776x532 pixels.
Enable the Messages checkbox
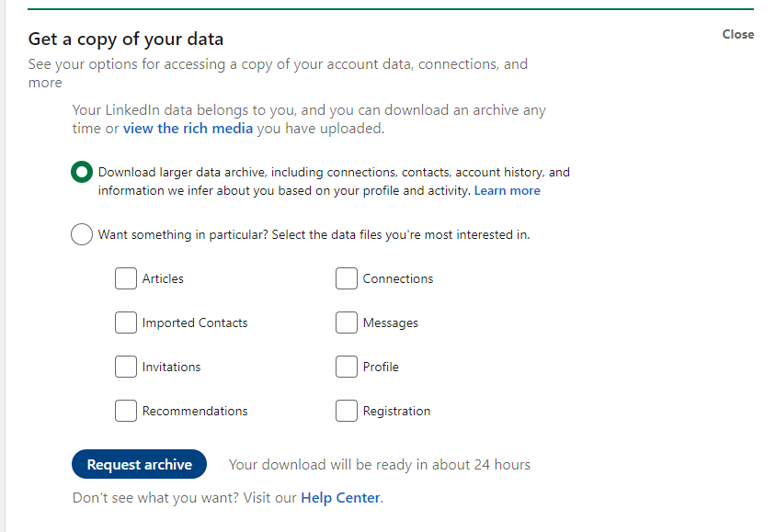point(347,323)
